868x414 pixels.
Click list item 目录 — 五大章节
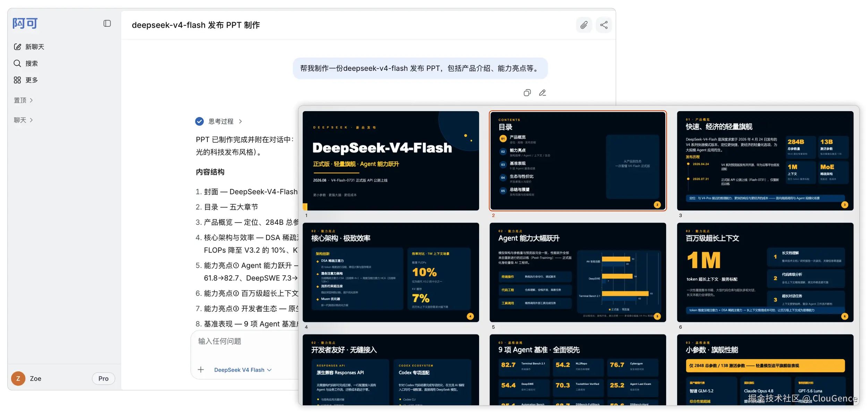[227, 207]
